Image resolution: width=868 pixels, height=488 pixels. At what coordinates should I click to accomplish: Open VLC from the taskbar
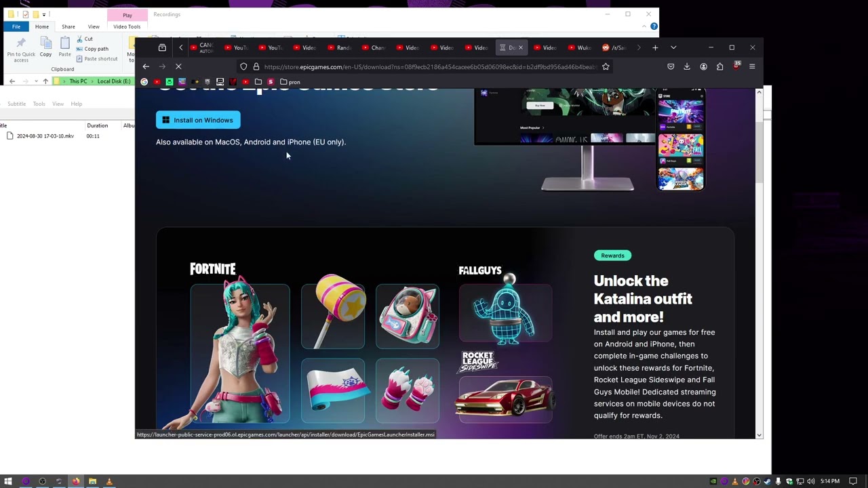click(108, 481)
